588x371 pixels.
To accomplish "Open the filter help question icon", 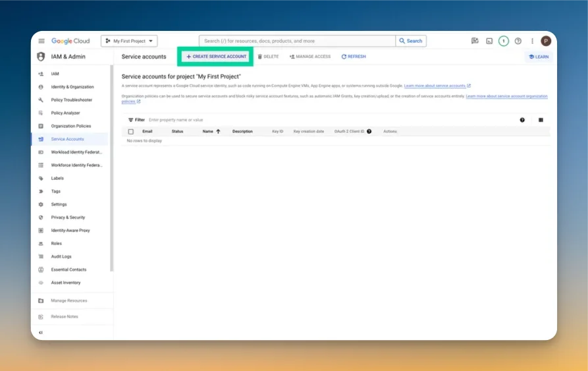I will click(522, 120).
